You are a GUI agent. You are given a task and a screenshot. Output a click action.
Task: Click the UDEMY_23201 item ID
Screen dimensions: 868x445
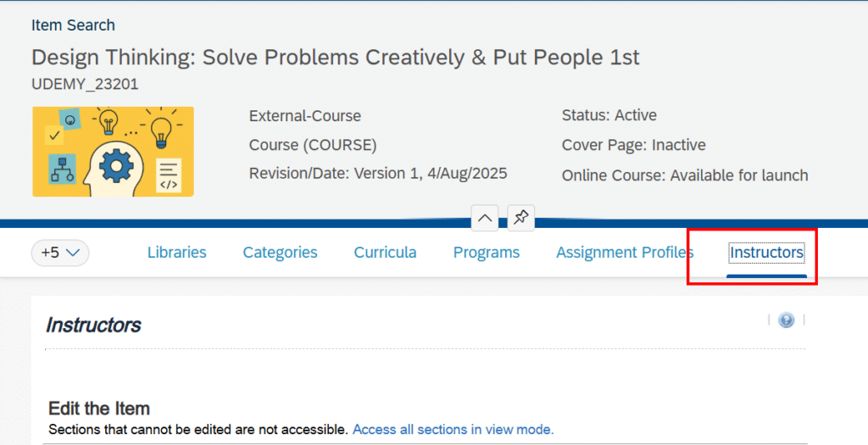click(85, 84)
